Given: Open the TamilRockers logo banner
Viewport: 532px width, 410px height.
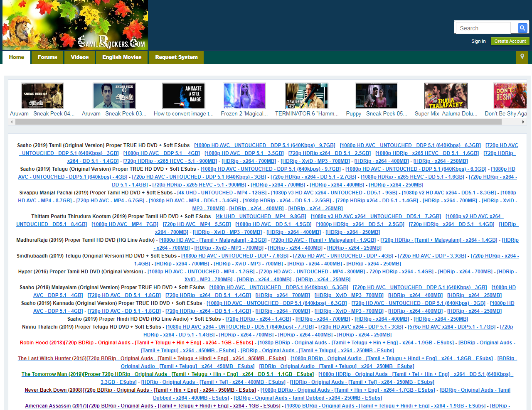Looking at the screenshot, I should click(x=75, y=25).
